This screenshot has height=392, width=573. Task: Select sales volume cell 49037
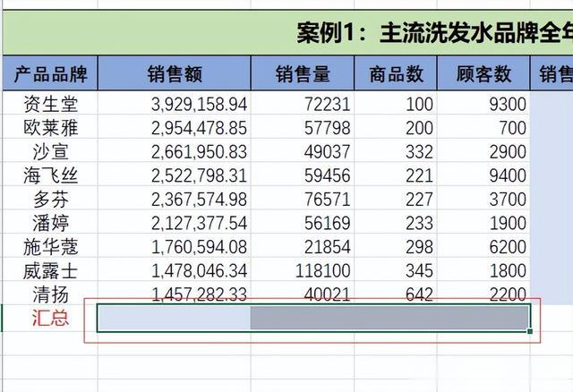point(303,151)
